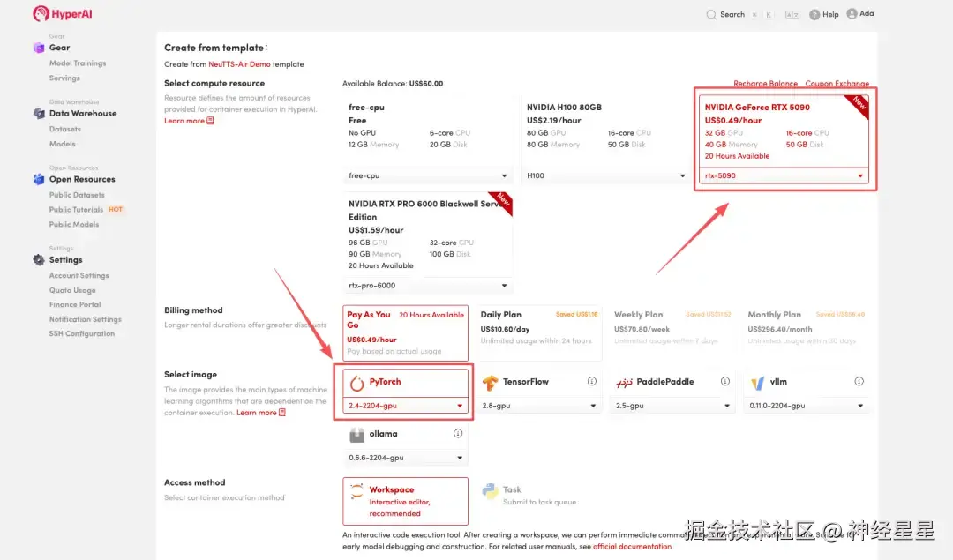Click the vllm logo icon

click(757, 383)
